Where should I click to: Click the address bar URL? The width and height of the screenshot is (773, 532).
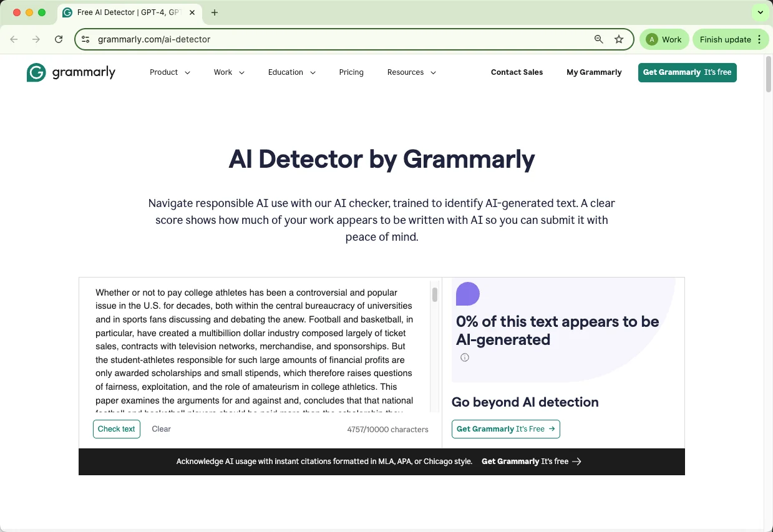(x=154, y=39)
